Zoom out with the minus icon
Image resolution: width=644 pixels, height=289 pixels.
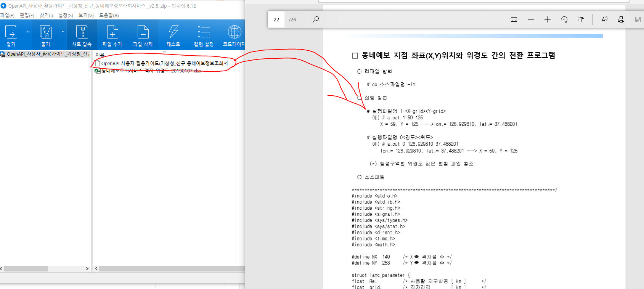click(x=531, y=19)
